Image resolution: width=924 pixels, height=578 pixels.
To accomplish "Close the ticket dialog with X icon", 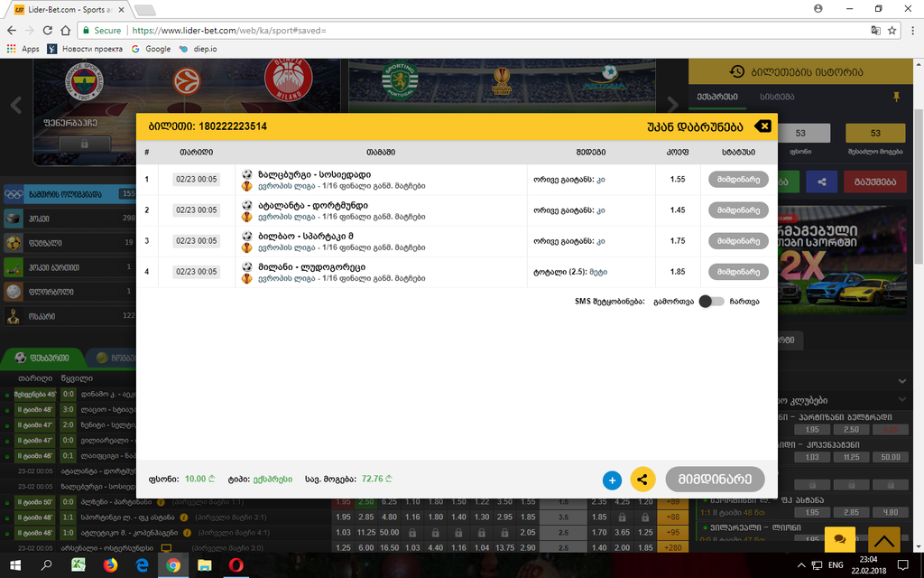I will tap(762, 126).
